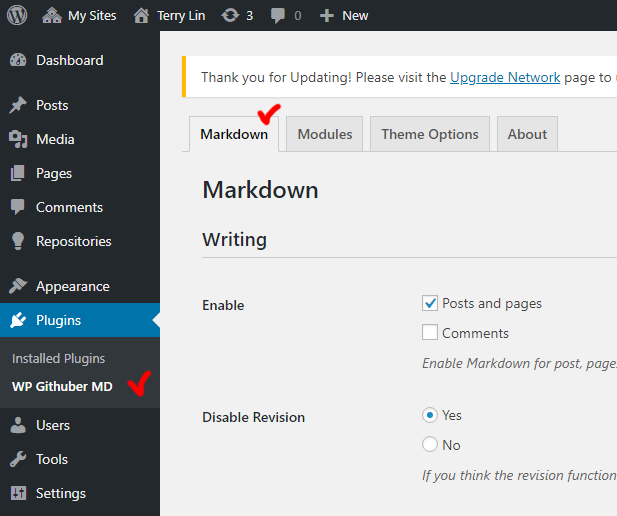Click 'If you think the revision function' text

(x=519, y=475)
